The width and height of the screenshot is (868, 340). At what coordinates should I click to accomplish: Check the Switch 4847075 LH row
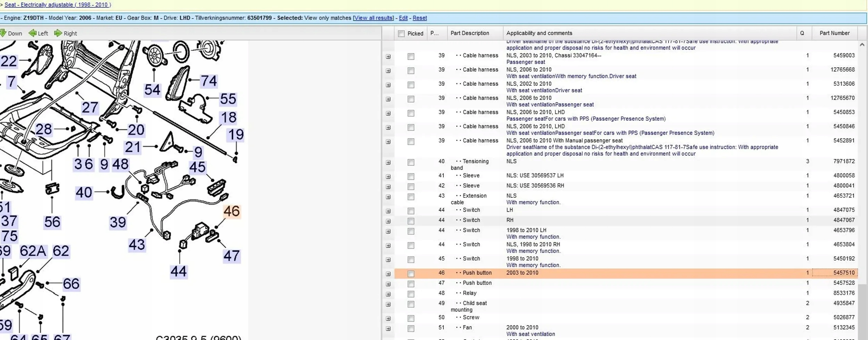[411, 211]
